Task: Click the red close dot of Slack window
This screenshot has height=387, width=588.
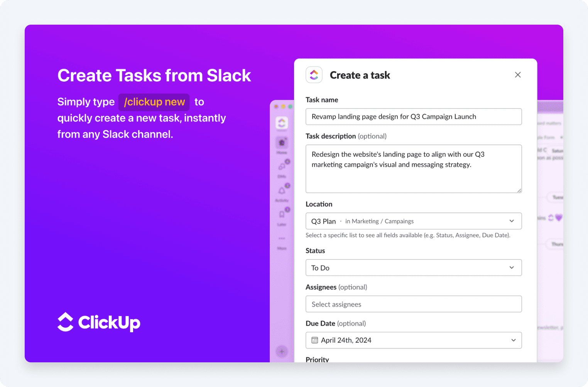Action: tap(276, 106)
